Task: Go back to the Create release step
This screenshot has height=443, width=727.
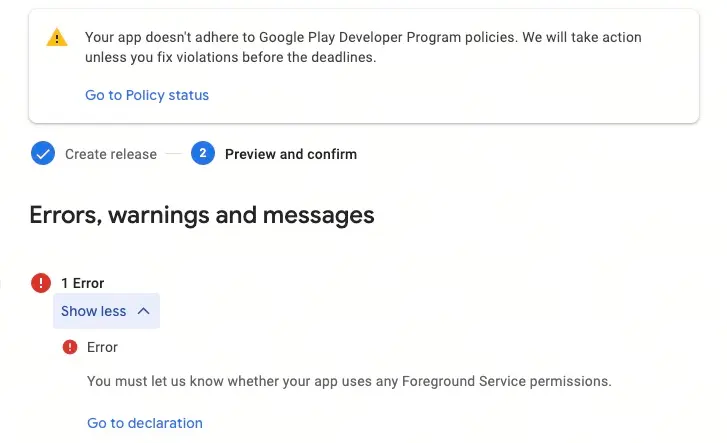Action: (111, 154)
